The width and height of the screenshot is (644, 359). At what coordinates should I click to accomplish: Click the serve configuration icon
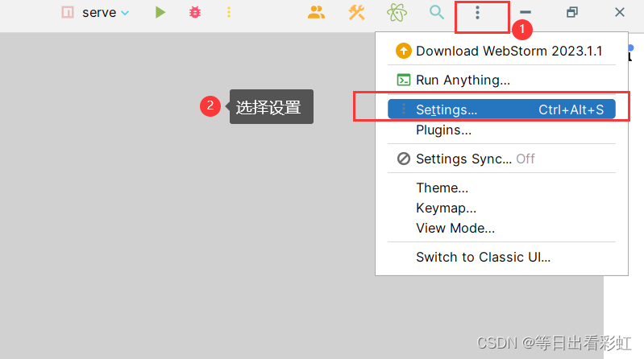pos(68,12)
